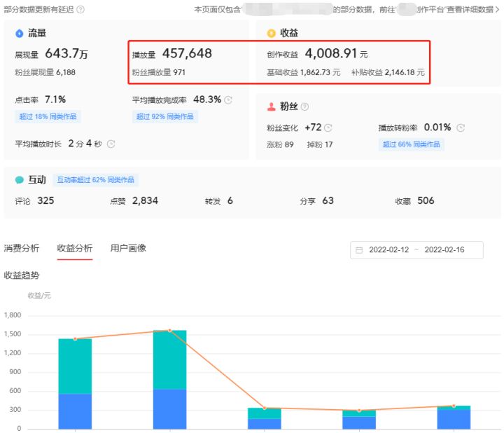The width and height of the screenshot is (504, 433).
Task: Click the help icon beside 部分数据更新有延迟
Action: point(80,10)
